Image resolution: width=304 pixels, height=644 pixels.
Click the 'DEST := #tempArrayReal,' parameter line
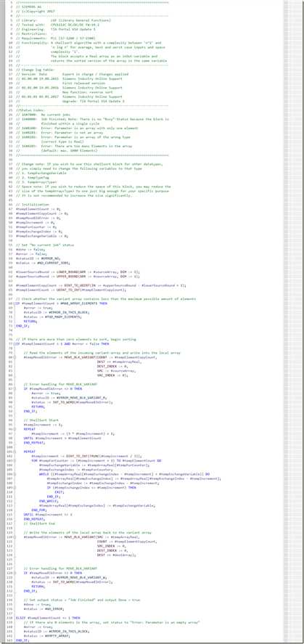tap(120, 362)
